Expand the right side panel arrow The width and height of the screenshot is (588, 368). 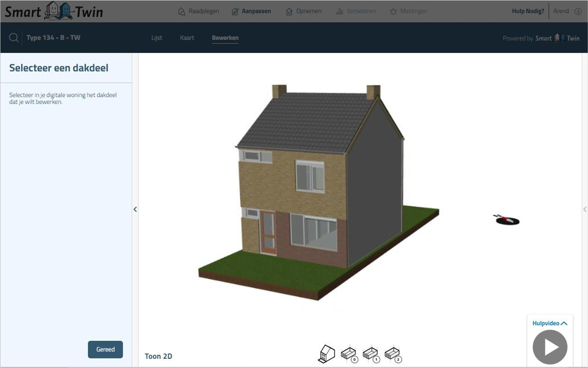585,209
